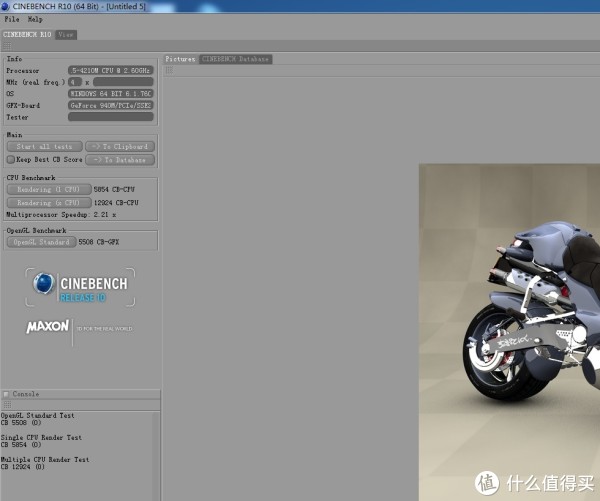Viewport: 600px width, 501px height.
Task: Enable Keep Best CB Score checkbox
Action: point(11,159)
